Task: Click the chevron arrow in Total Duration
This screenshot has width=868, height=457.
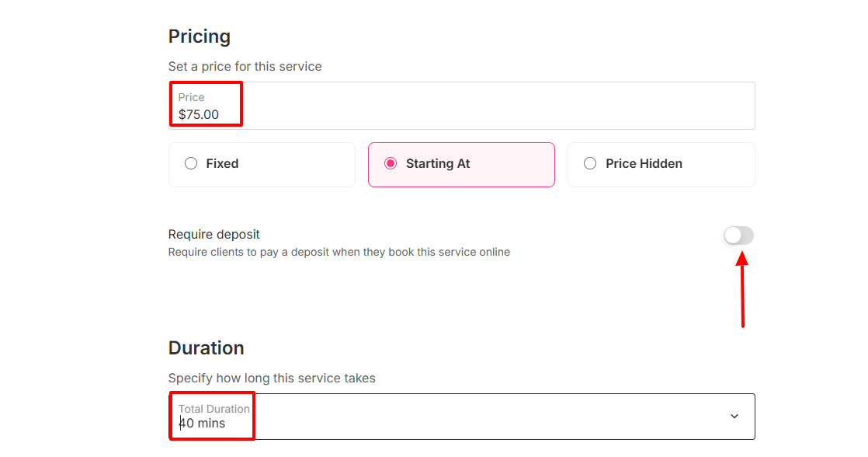Action: coord(734,417)
